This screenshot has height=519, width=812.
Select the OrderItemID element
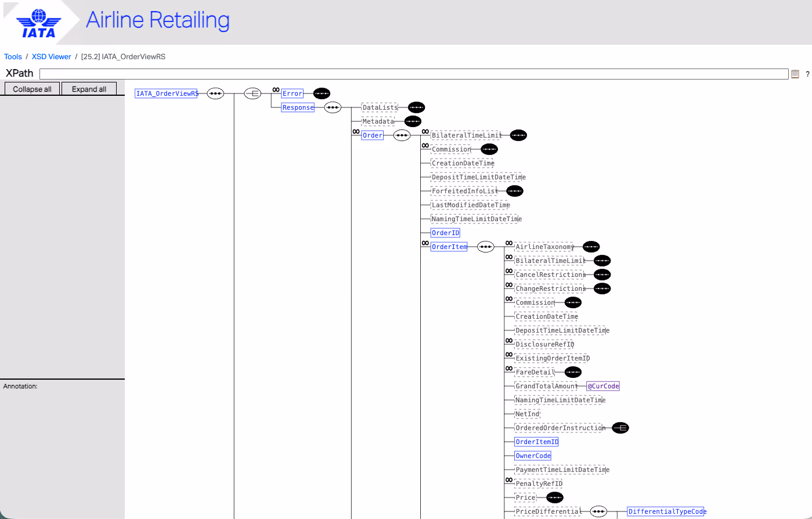tap(537, 442)
